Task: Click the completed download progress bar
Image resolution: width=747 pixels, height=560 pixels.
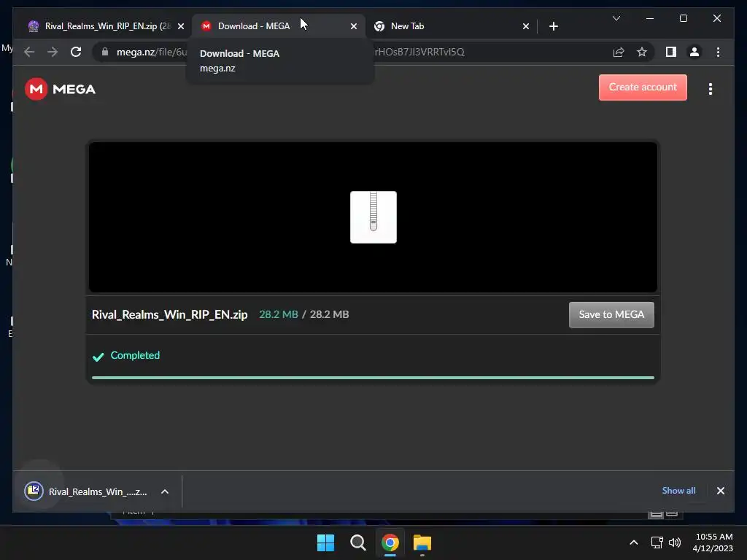Action: pyautogui.click(x=373, y=378)
